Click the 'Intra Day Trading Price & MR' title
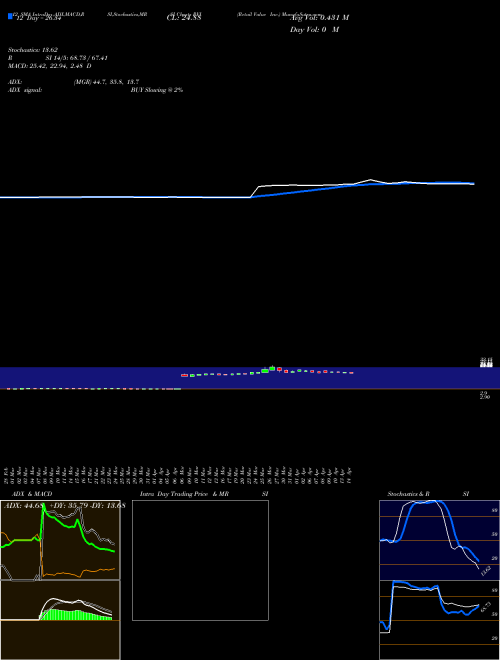Image resolution: width=500 pixels, height=660 pixels. coord(184,494)
